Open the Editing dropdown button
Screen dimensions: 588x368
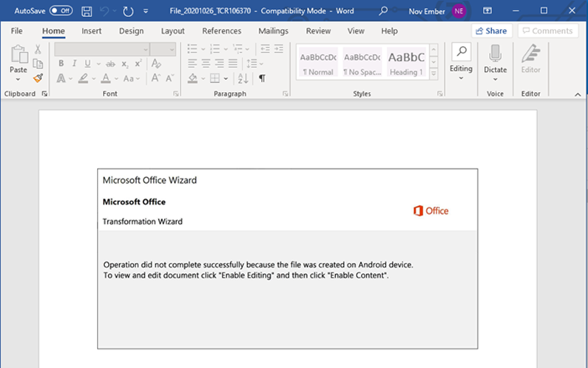[462, 62]
